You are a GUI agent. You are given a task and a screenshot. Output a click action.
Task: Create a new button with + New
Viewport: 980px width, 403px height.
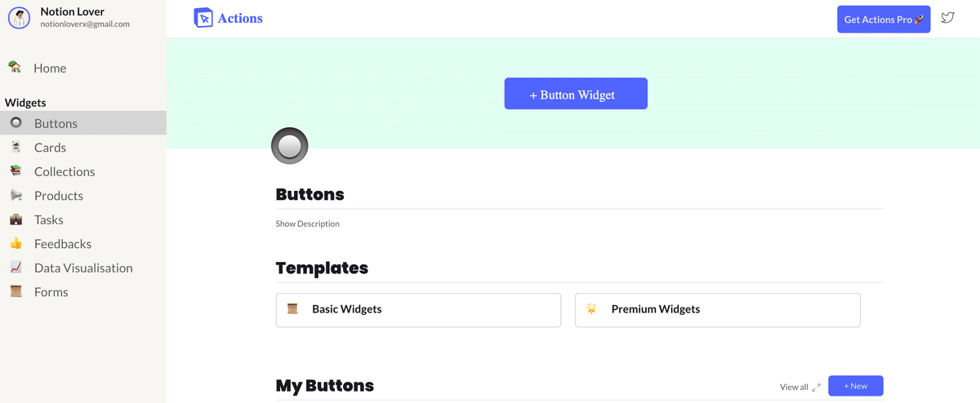[x=855, y=386]
